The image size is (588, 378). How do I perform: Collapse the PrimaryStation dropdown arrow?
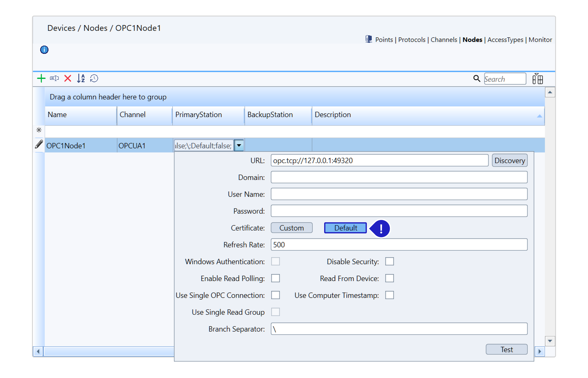point(239,145)
